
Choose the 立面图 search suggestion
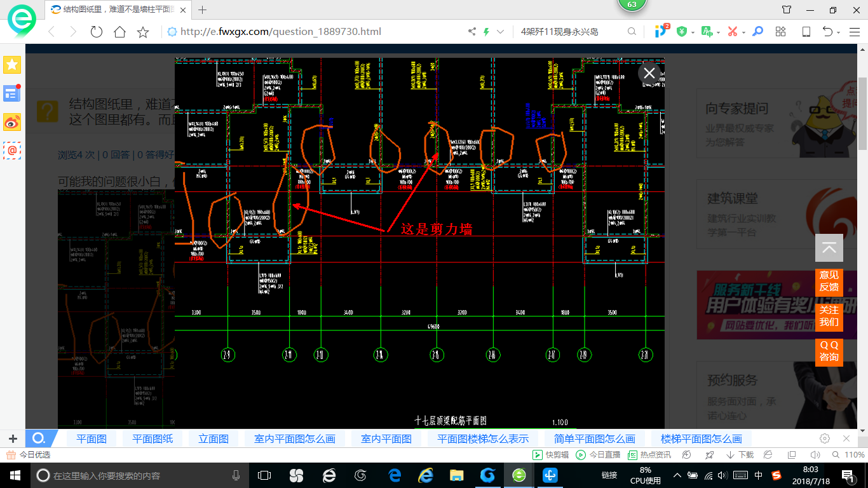pos(214,438)
